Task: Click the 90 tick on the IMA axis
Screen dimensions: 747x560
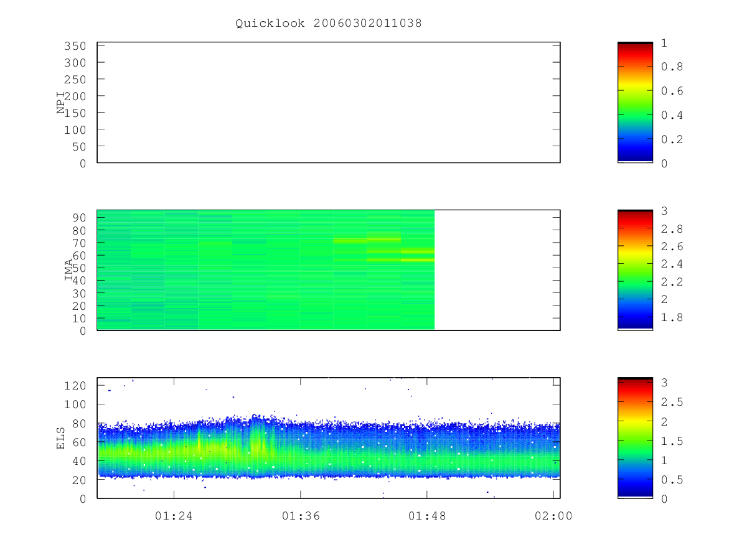Action: coord(78,217)
